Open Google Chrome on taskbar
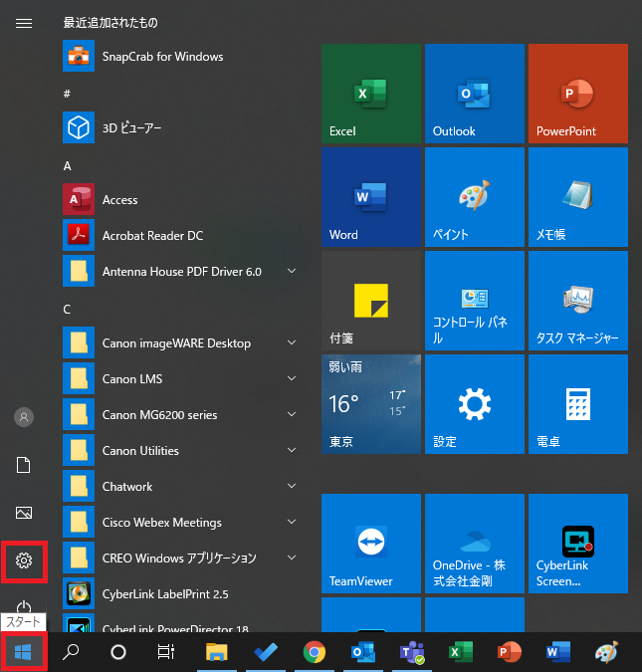The height and width of the screenshot is (672, 642). coord(315,652)
